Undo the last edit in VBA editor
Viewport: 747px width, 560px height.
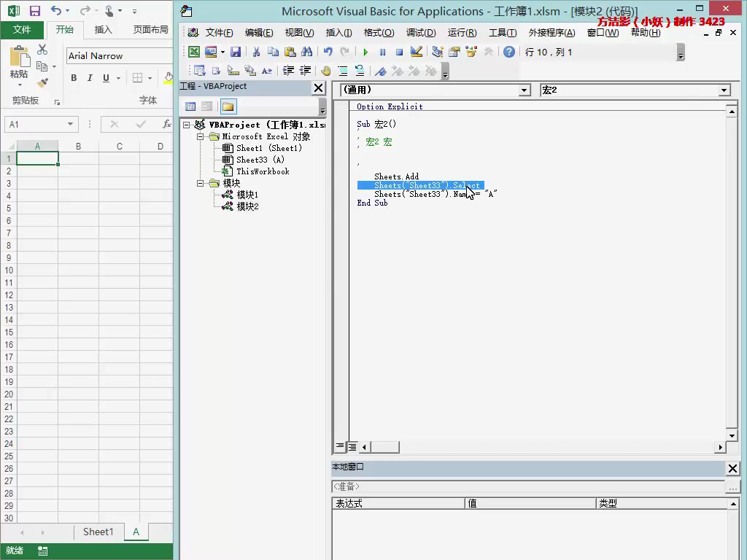(328, 52)
